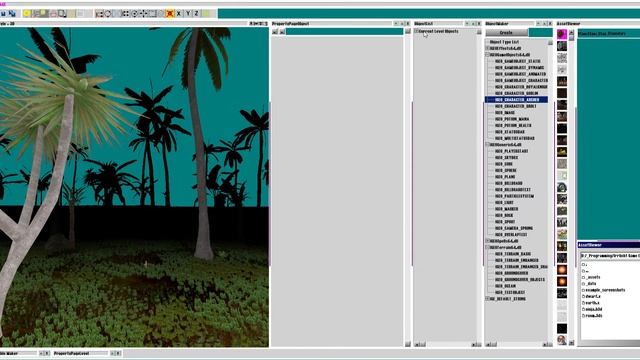Expand the first dll node under Object Type List
The width and height of the screenshot is (640, 360).
click(487, 48)
